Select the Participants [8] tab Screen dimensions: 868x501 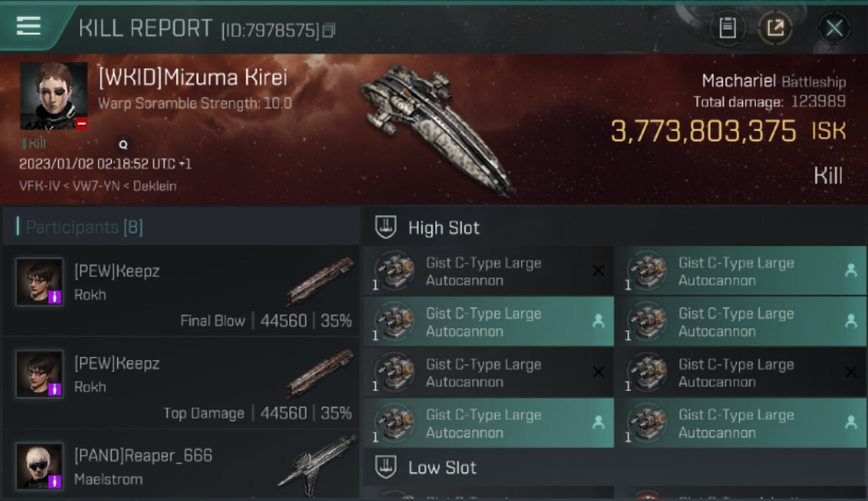(x=84, y=227)
